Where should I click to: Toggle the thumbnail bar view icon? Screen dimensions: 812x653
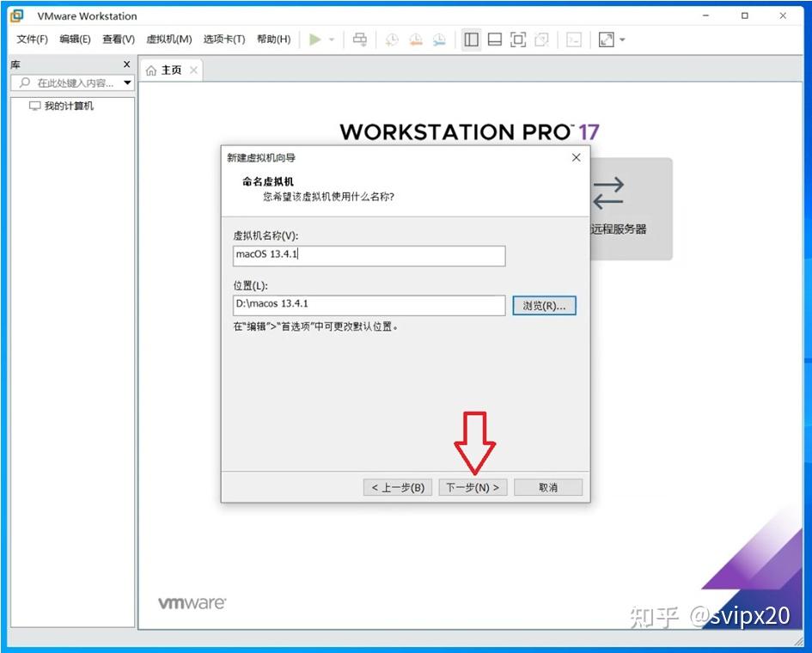[495, 40]
